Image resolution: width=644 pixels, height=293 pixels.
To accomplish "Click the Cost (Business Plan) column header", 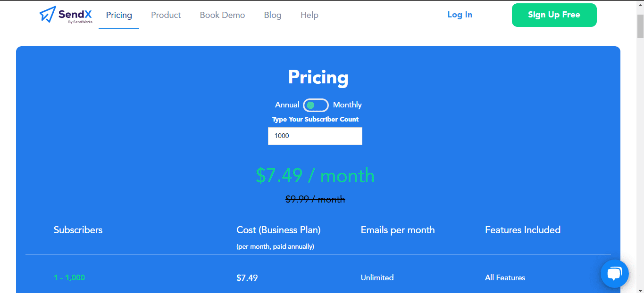I will (278, 230).
